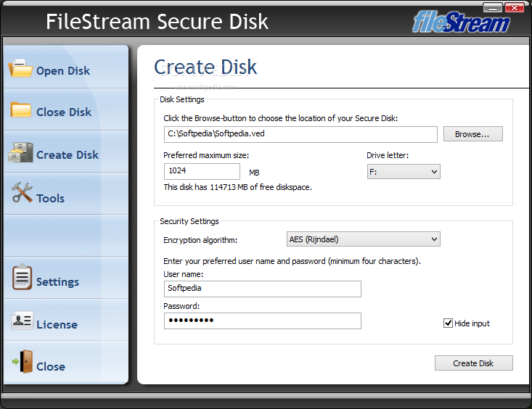Go to Create Disk sidebar label

click(x=67, y=155)
